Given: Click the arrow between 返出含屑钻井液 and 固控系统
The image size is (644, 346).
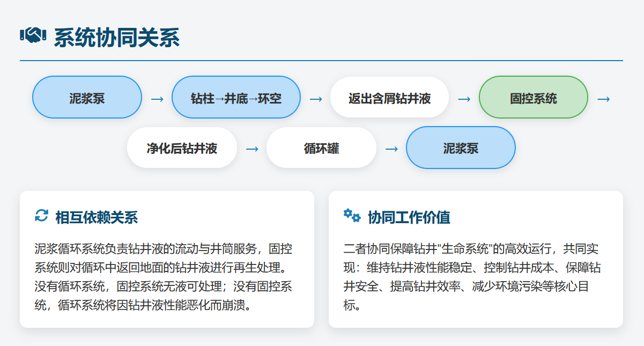Looking at the screenshot, I should (x=464, y=99).
